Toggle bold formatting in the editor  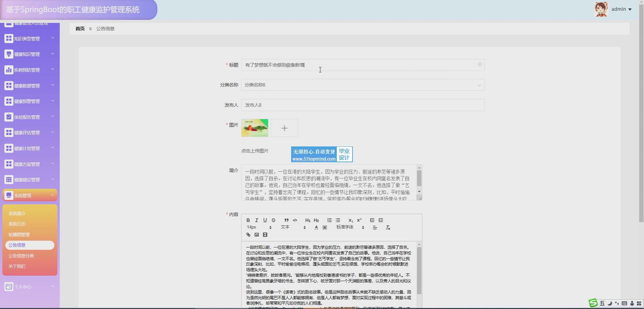(x=248, y=220)
